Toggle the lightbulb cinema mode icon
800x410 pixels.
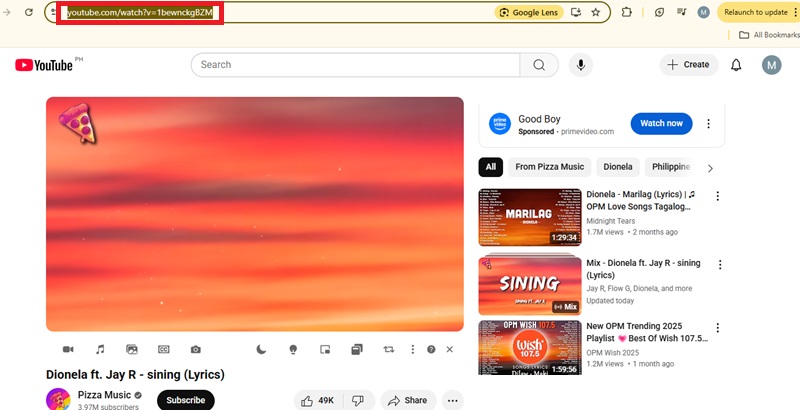pos(293,349)
